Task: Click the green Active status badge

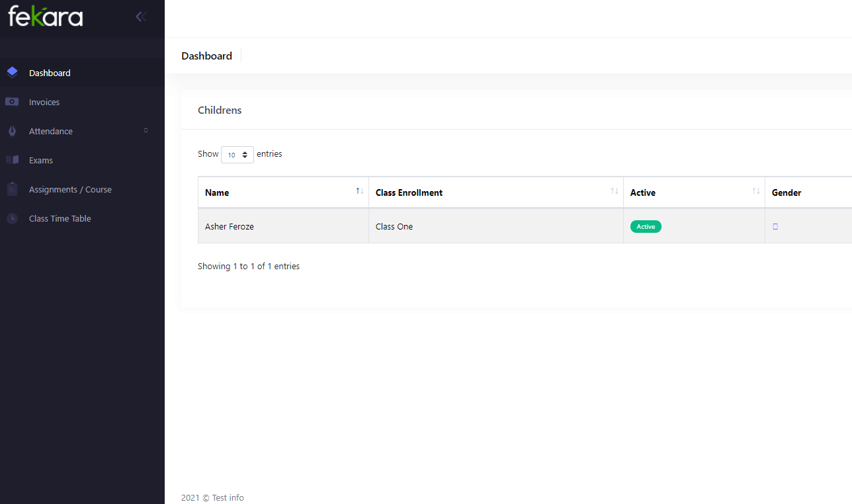Action: pyautogui.click(x=646, y=226)
